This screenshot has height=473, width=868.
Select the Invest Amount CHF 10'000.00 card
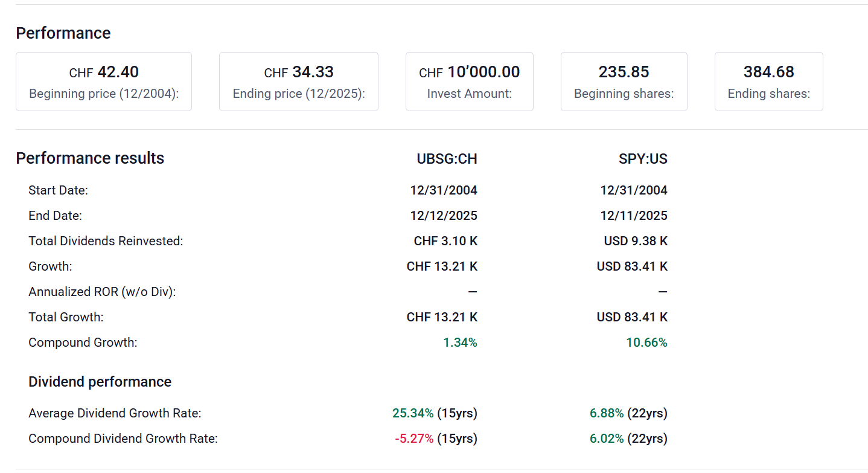pos(469,82)
